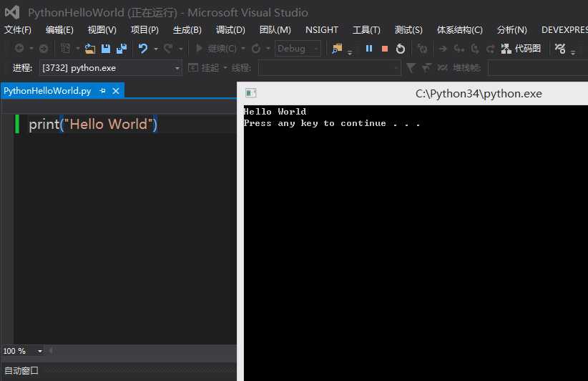588x381 pixels.
Task: Click the 继续(C) Continue button
Action: tap(217, 49)
